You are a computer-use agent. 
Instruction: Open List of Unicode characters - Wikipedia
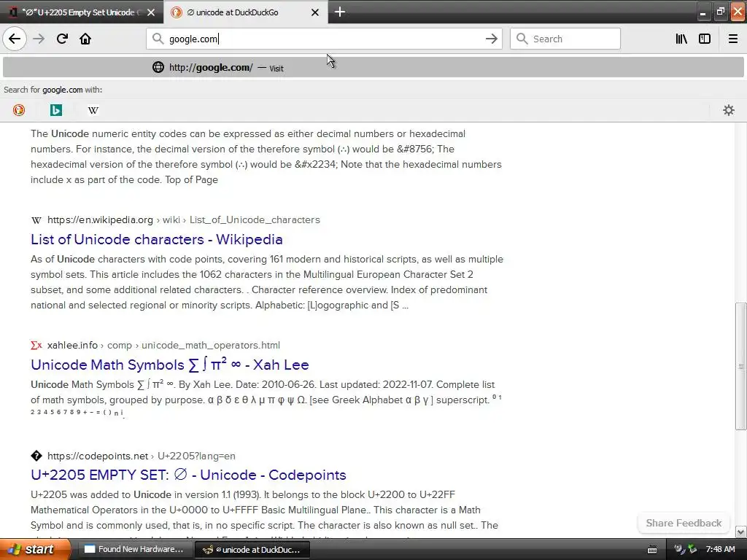click(157, 239)
